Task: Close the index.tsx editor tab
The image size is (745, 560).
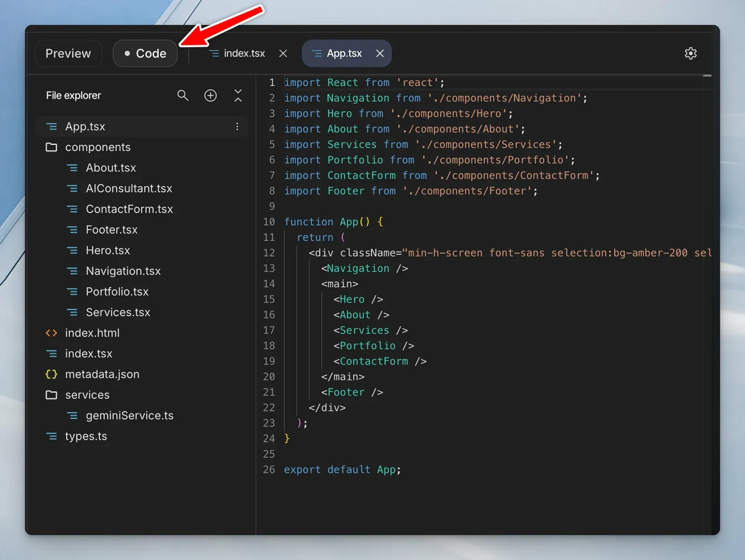Action: coord(283,54)
